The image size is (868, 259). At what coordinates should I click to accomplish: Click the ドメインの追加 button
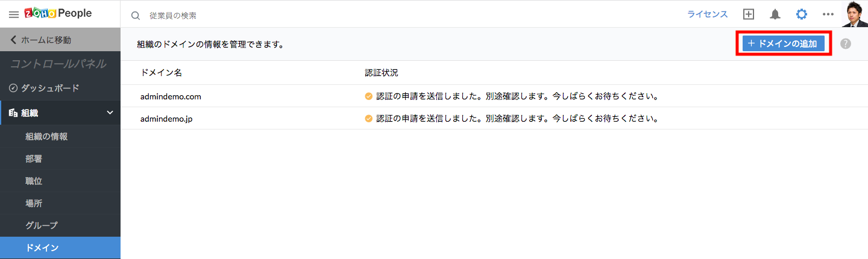pos(783,44)
